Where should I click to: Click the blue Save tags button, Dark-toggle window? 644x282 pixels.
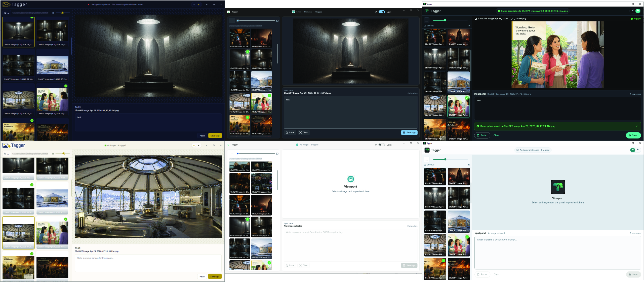tap(409, 132)
